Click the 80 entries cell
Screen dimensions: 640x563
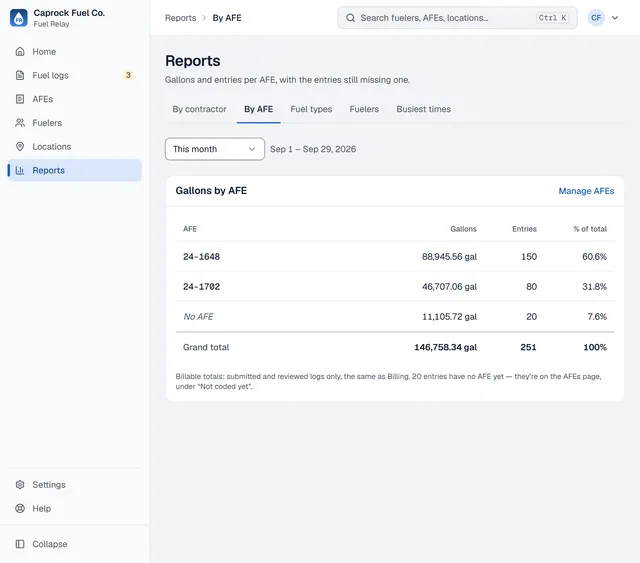click(531, 286)
